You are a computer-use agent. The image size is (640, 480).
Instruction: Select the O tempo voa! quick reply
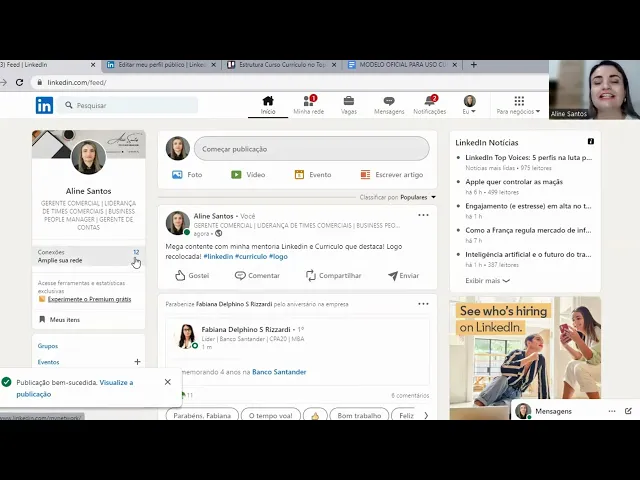(271, 415)
